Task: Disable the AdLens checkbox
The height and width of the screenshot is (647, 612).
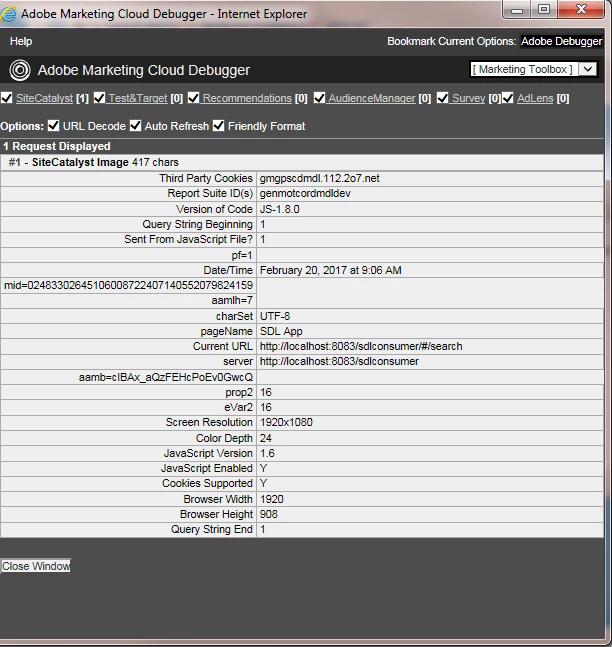Action: click(x=508, y=98)
